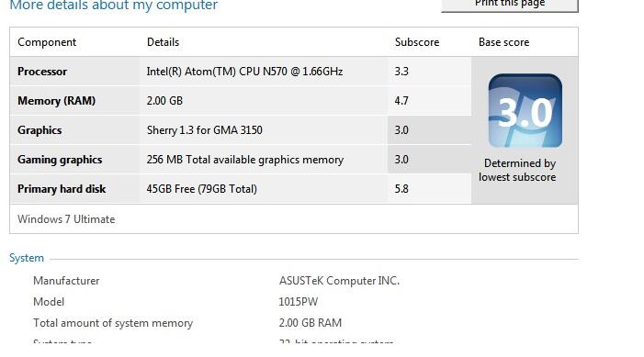
Task: Click the Intel Atom CPU N570 details text
Action: [244, 72]
